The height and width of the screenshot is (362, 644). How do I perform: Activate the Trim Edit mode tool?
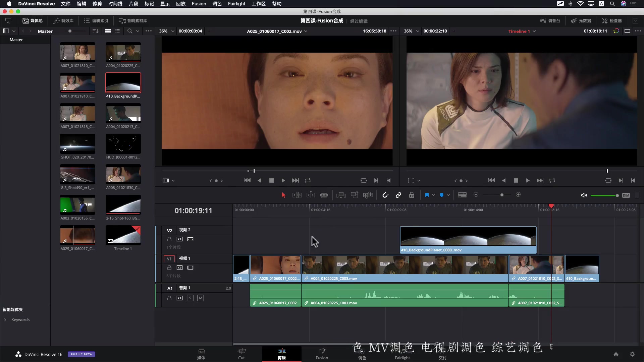coord(297,195)
